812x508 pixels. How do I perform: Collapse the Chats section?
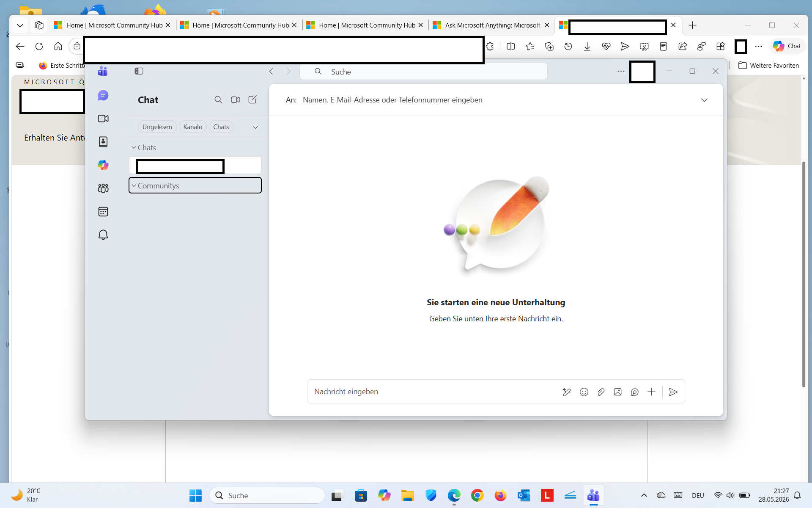[144, 148]
